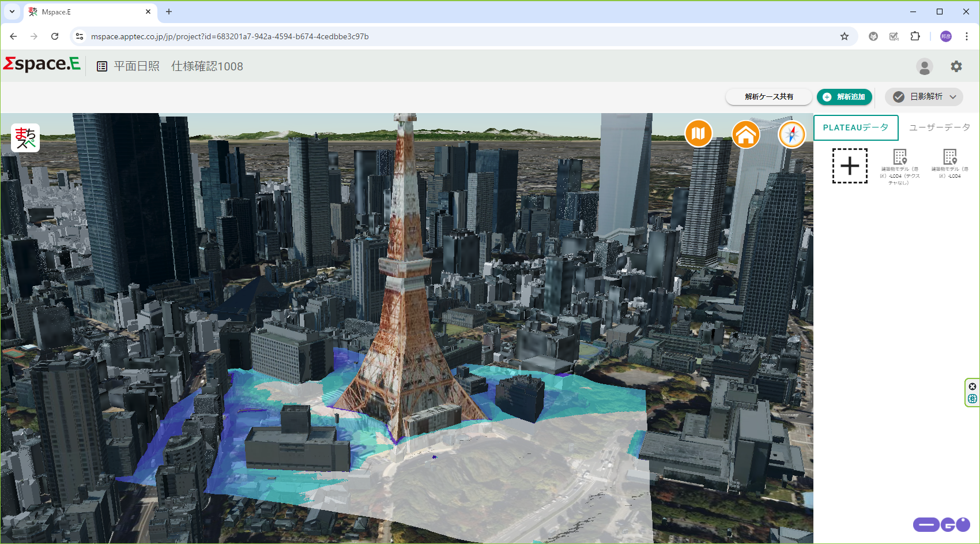Image resolution: width=980 pixels, height=544 pixels.
Task: Add new PLATEAU data with plus box
Action: (850, 166)
